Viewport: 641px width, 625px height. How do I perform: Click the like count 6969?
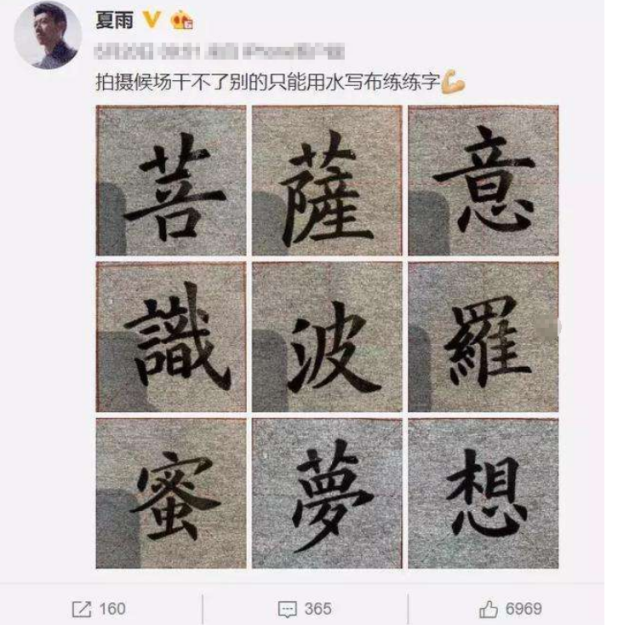click(x=524, y=609)
